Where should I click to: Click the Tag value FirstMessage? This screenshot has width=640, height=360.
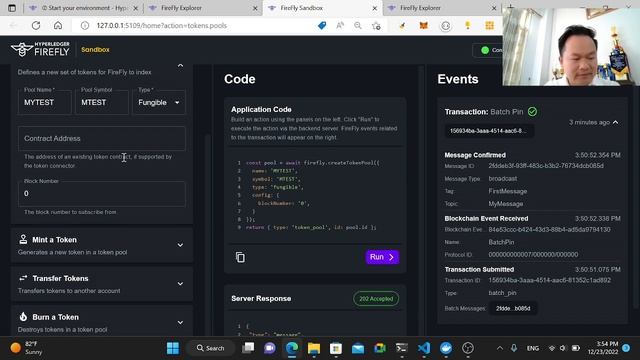(507, 191)
